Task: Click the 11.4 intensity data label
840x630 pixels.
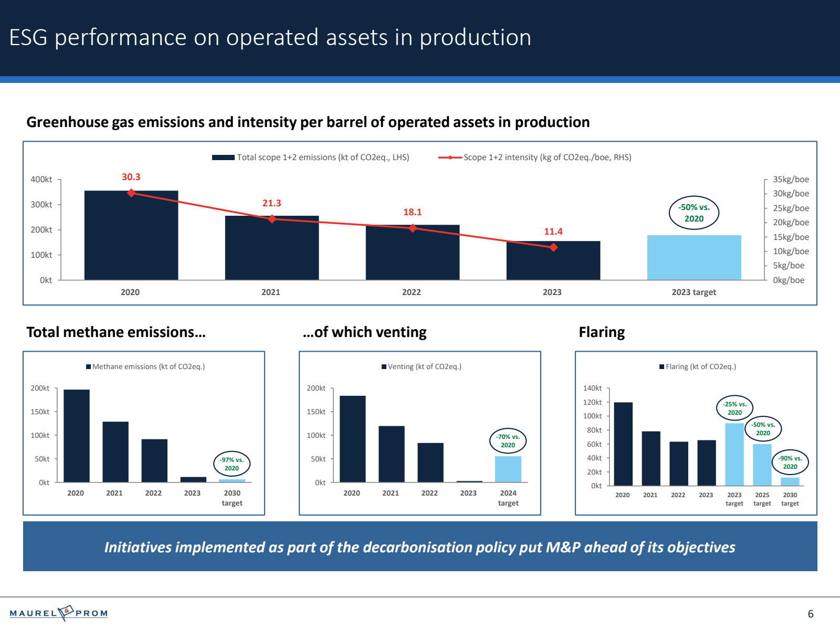Action: [x=553, y=232]
